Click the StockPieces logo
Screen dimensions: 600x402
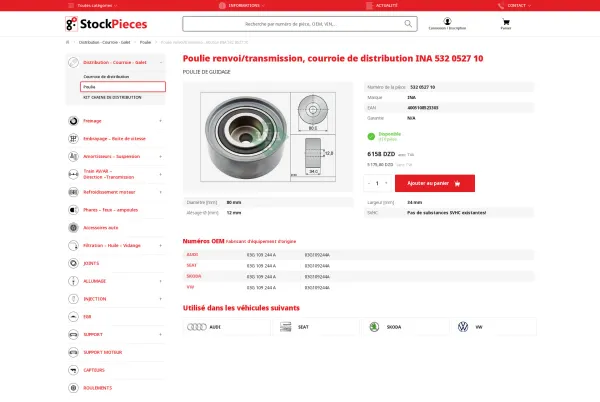[106, 24]
